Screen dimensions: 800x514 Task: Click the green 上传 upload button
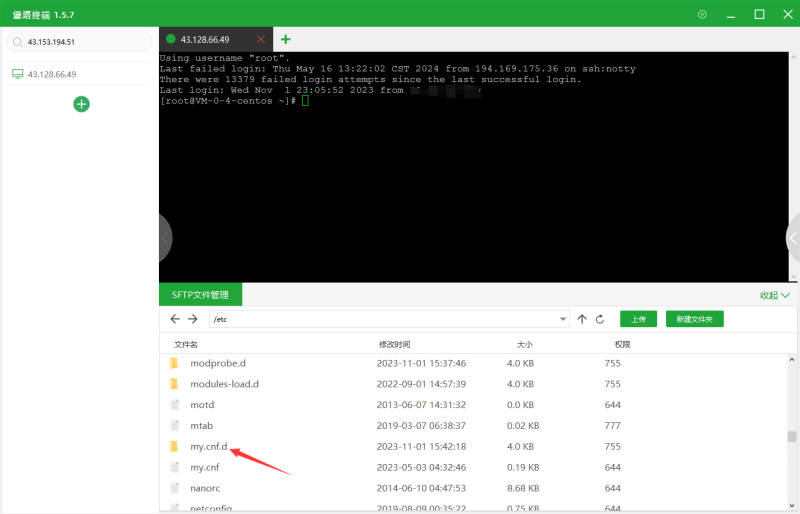pyautogui.click(x=638, y=319)
